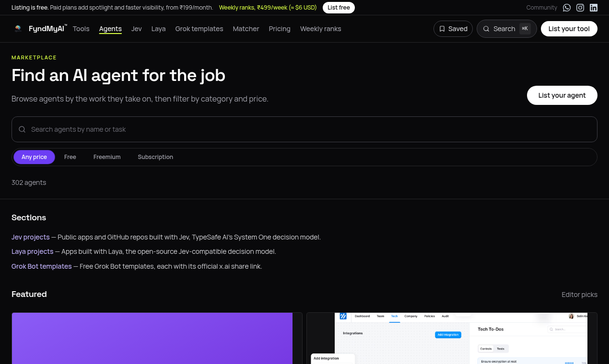Open the Pricing nav item
The image size is (609, 364).
tap(280, 29)
